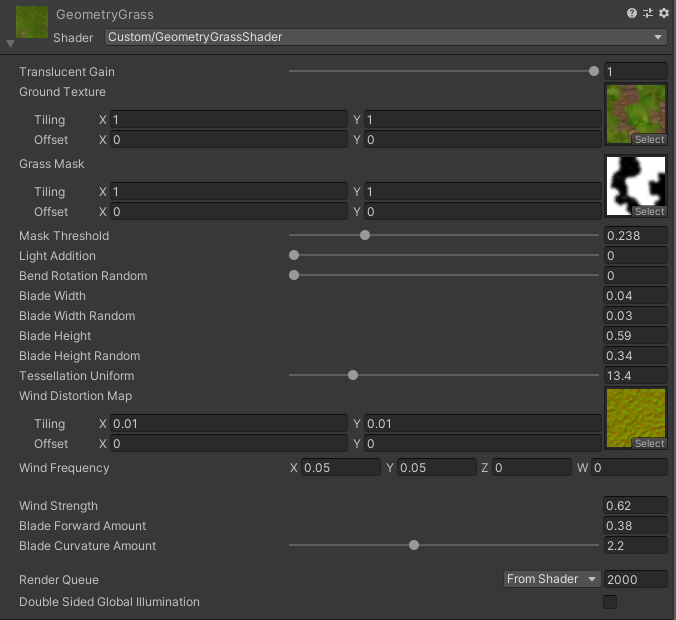Open the Render Queue From Shader dropdown
The height and width of the screenshot is (620, 676).
pos(552,579)
